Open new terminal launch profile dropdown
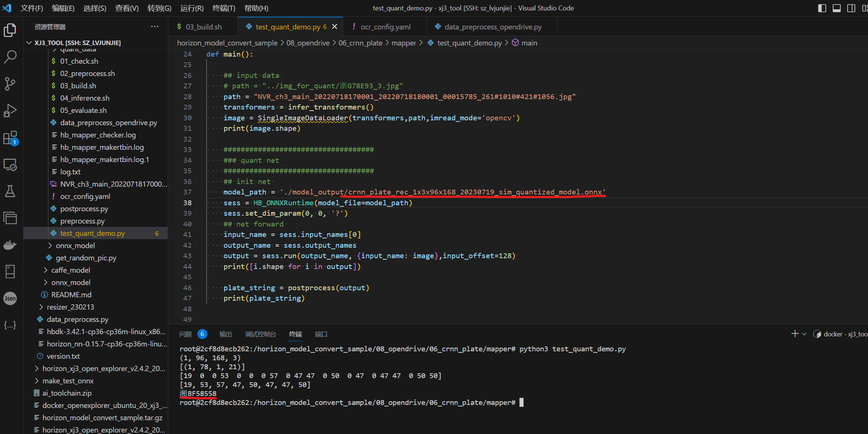Viewport: 868px width, 434px height. (804, 334)
